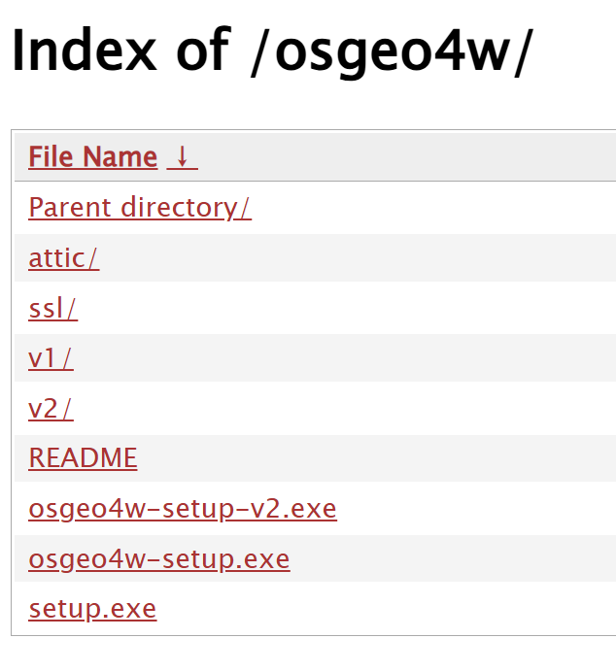Go up to the Parent directory
Image resolution: width=616 pixels, height=672 pixels.
coord(140,208)
